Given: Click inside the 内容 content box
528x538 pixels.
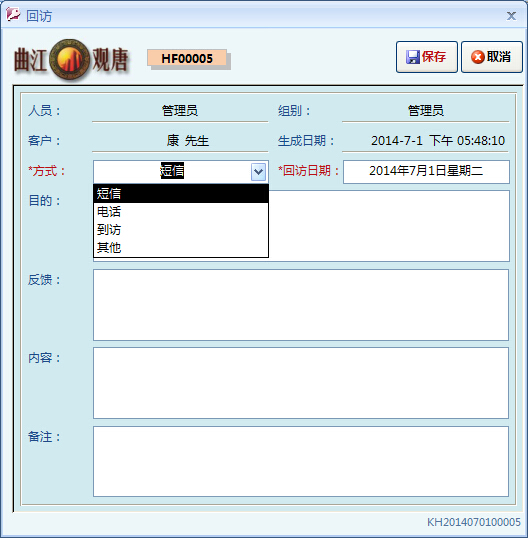Looking at the screenshot, I should tap(301, 383).
